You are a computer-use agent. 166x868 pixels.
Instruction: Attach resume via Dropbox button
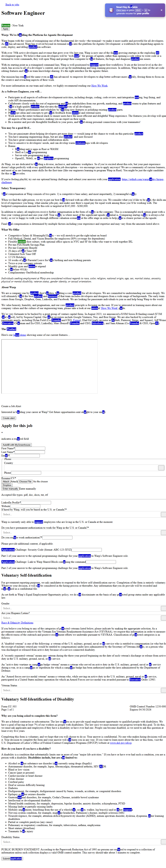coord(7,485)
